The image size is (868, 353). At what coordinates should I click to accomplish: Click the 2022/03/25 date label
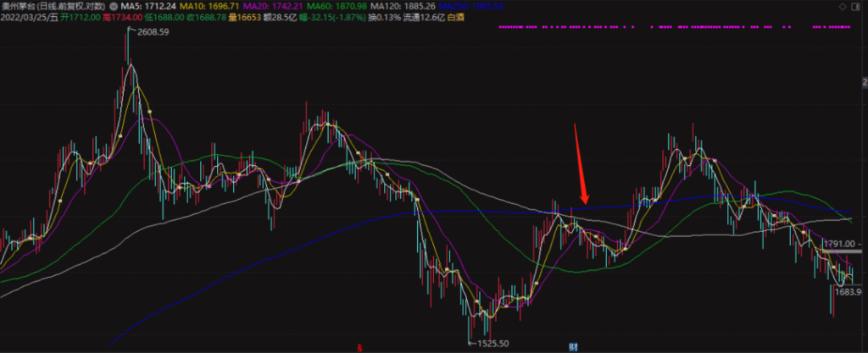23,17
